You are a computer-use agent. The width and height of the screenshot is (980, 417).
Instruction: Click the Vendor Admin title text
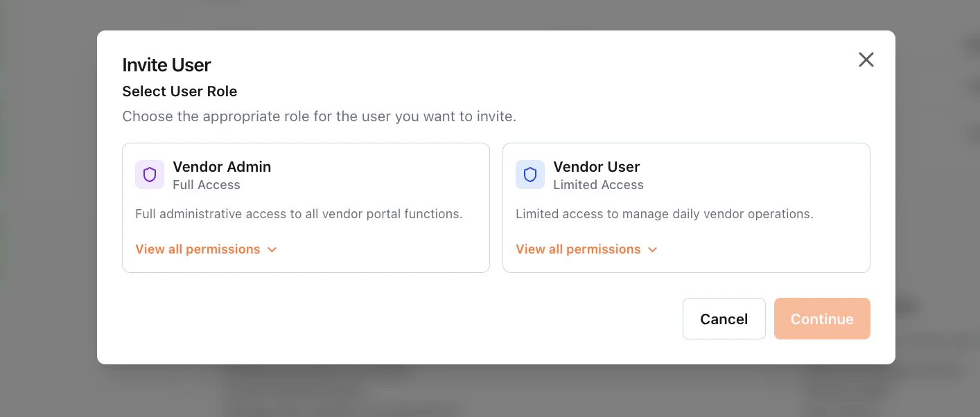pos(222,167)
